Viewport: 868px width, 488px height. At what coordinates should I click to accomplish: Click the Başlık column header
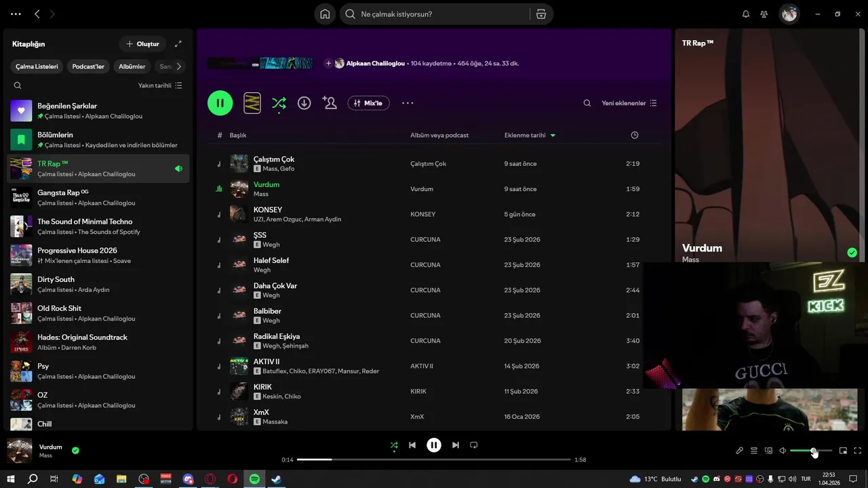coord(237,135)
